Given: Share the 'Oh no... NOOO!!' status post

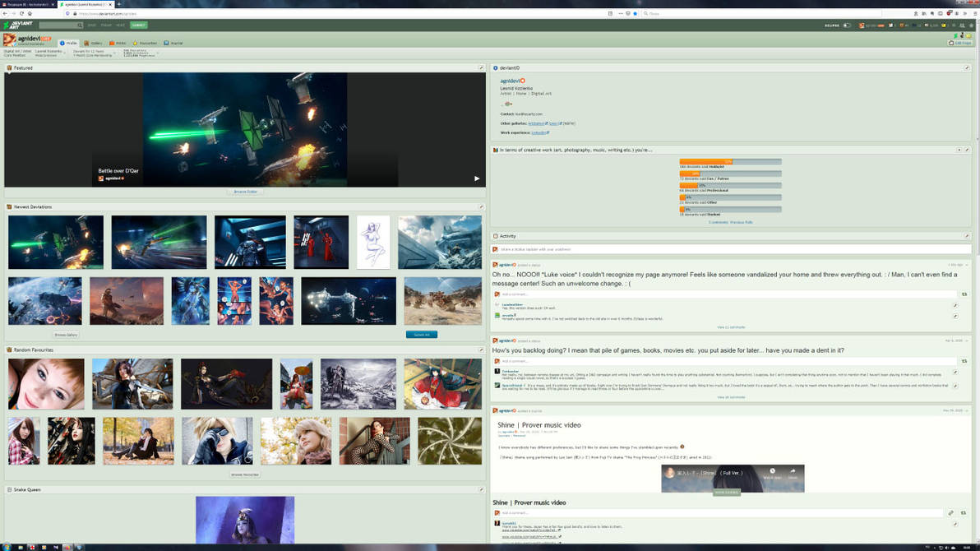Looking at the screenshot, I should (964, 294).
